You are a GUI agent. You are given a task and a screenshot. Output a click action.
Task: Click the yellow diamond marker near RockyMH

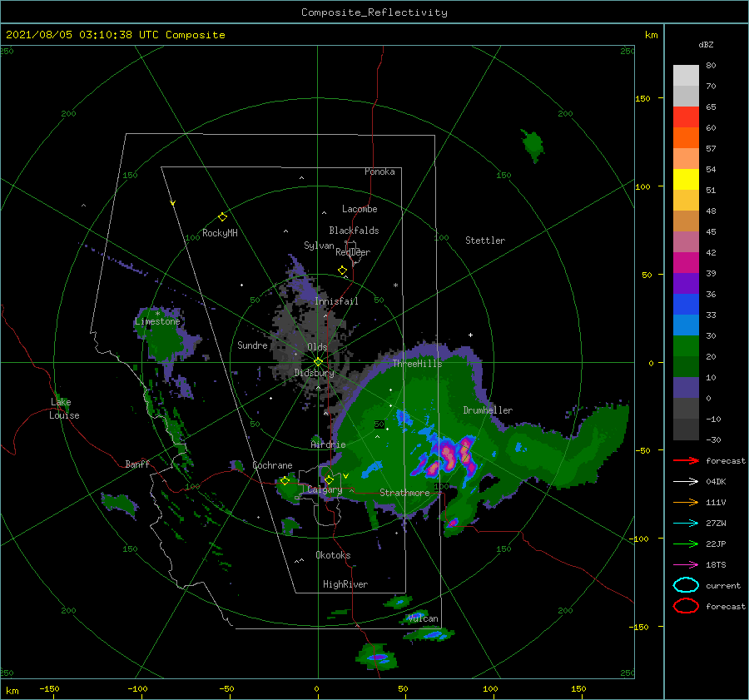[222, 217]
